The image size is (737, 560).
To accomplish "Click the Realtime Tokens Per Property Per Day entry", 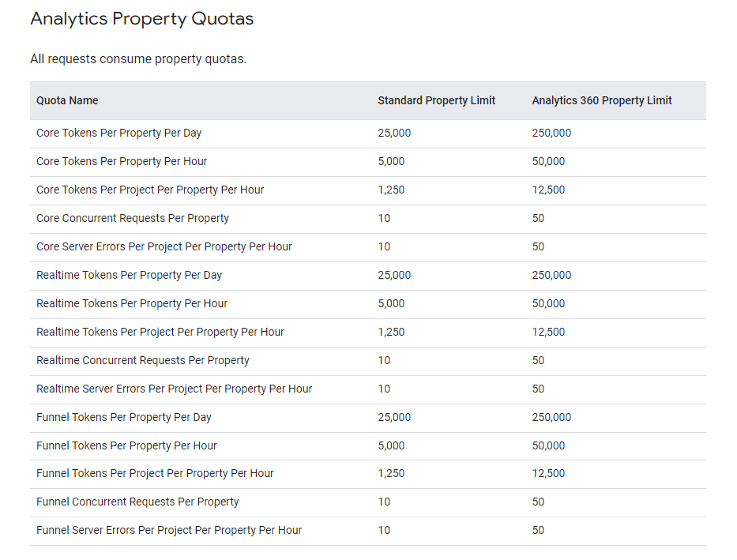I will 129,275.
